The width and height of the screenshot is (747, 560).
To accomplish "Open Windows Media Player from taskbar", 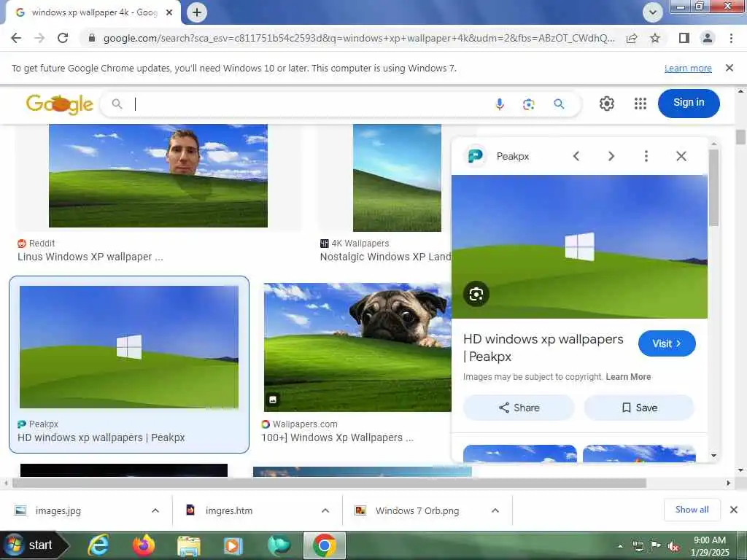I will pyautogui.click(x=233, y=545).
